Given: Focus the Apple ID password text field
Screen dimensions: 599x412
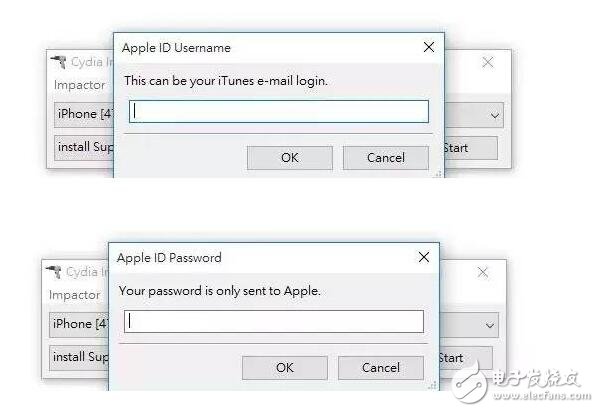Looking at the screenshot, I should (274, 321).
